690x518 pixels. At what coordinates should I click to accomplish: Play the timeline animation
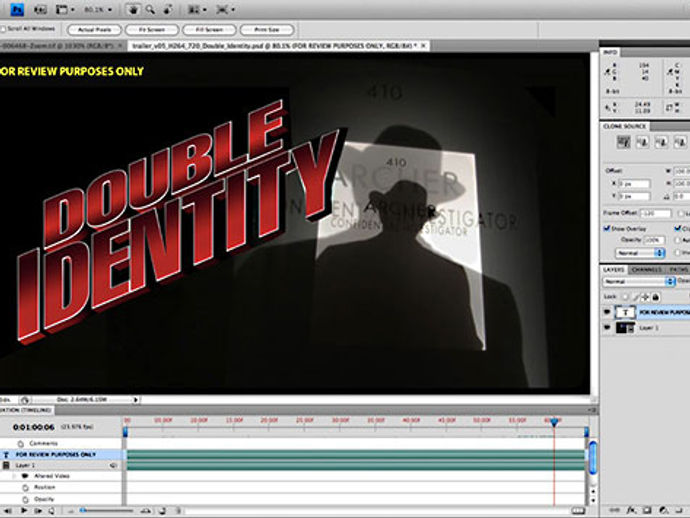click(24, 511)
